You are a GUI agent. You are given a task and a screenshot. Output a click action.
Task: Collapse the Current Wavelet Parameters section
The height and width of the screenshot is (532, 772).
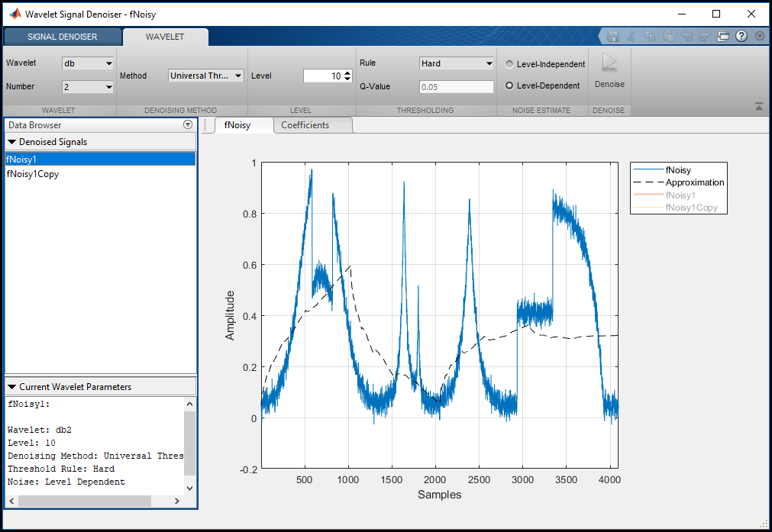coord(12,387)
